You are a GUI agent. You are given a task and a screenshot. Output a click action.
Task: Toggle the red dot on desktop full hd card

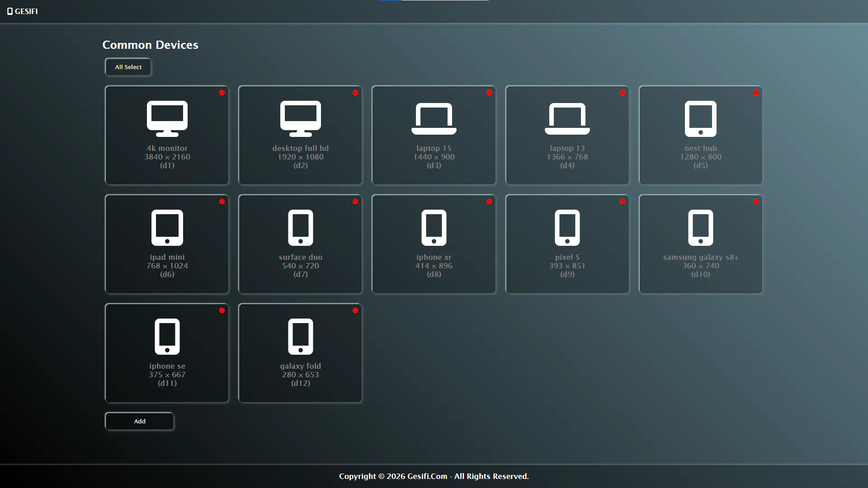pos(355,93)
